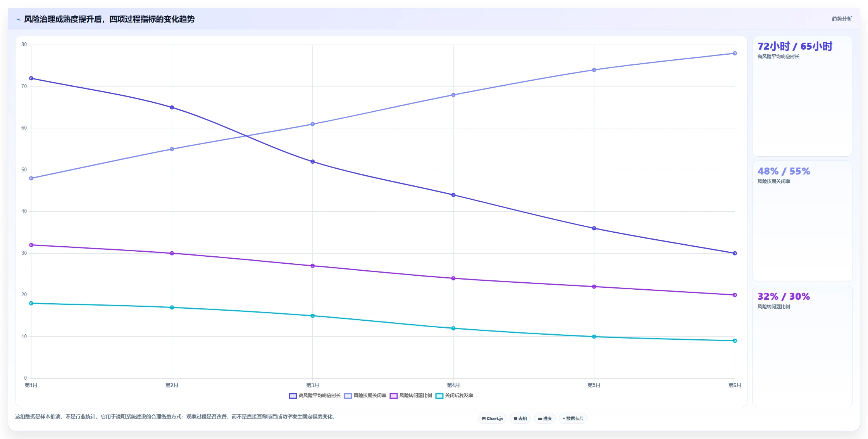Select the 关闭后复发率 point at 第1月
Screen dimensions: 868x439
pyautogui.click(x=31, y=303)
